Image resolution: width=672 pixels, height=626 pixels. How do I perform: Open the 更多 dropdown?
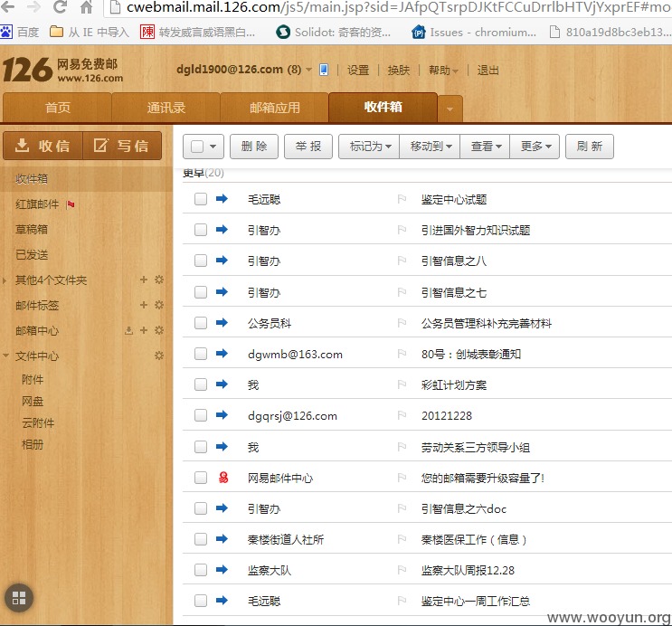(535, 147)
